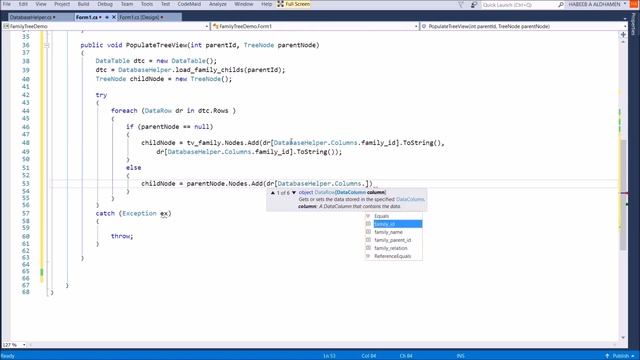Image resolution: width=640 pixels, height=360 pixels.
Task: Click the orange user avatar icon
Action: pyautogui.click(x=634, y=4)
